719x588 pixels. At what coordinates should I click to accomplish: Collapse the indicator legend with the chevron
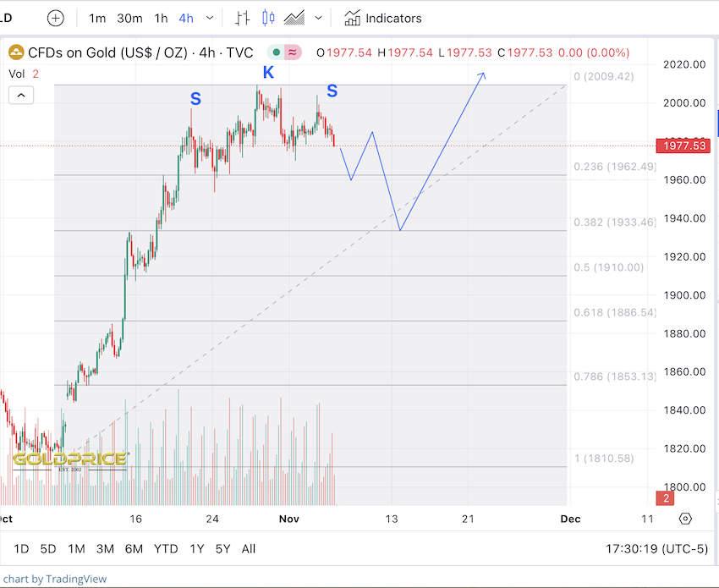coord(21,95)
